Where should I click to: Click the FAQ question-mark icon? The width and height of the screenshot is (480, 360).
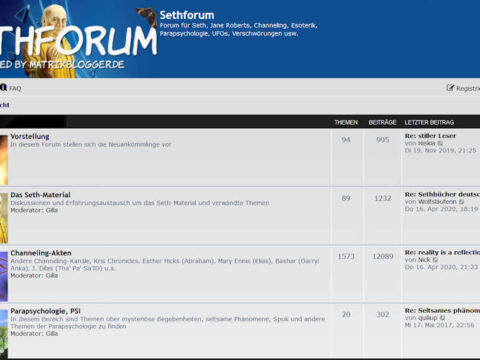[3, 87]
